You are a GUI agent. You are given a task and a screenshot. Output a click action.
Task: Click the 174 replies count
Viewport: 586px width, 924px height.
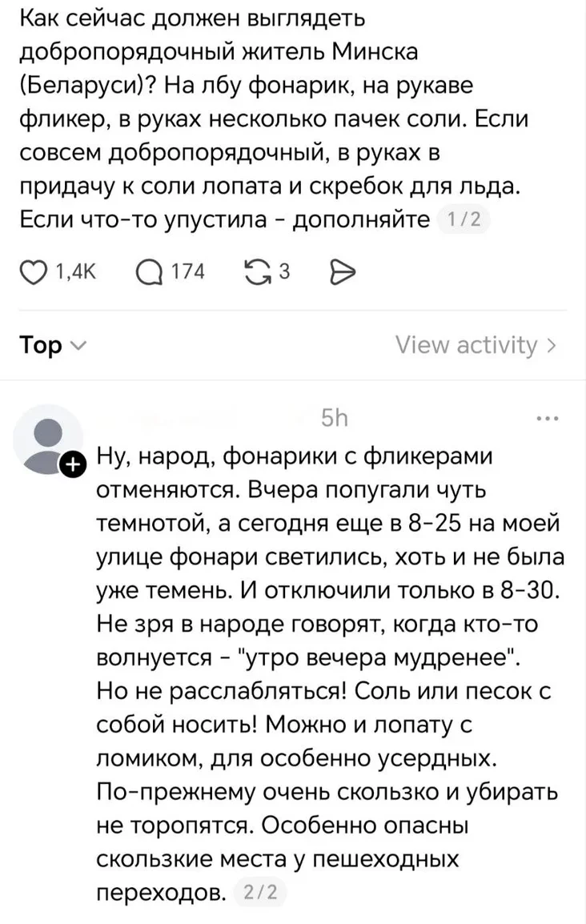point(189,273)
